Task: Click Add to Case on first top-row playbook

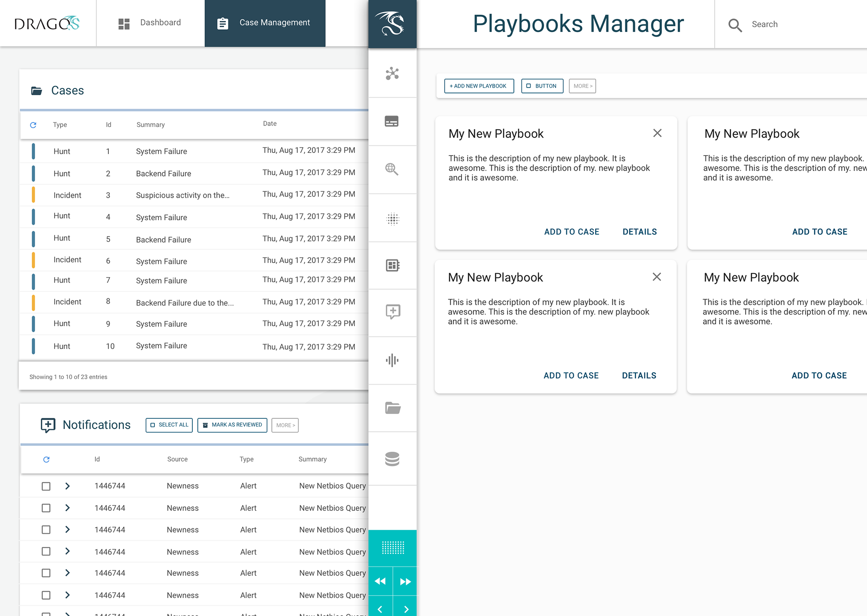Action: [x=572, y=232]
